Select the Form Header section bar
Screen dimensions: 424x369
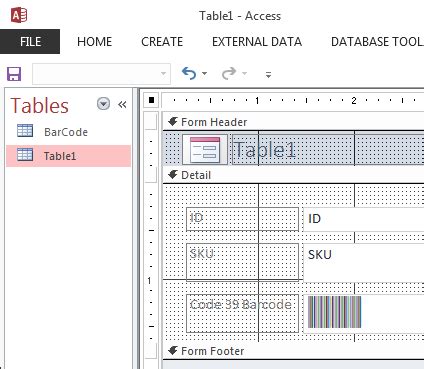293,122
